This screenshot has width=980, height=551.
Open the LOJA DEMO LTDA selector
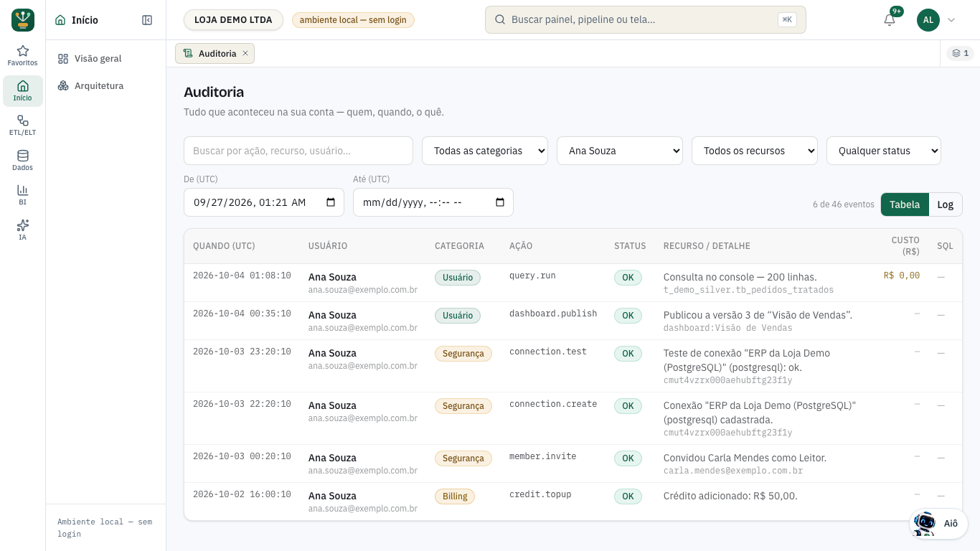tap(233, 20)
